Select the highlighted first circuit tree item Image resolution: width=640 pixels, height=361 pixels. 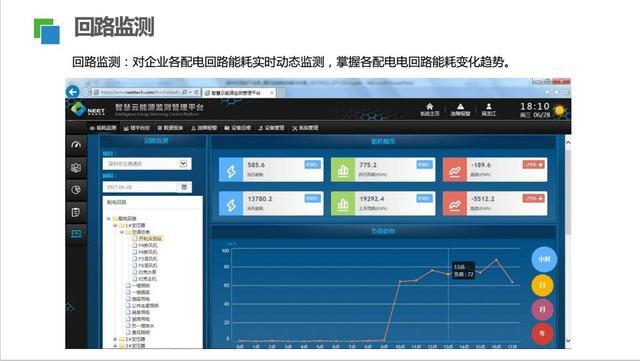[x=149, y=238]
